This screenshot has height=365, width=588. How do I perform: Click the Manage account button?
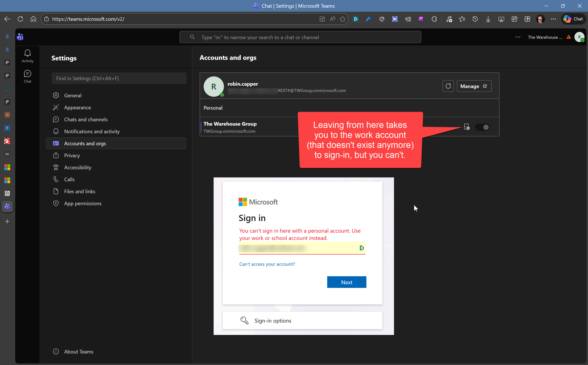point(474,86)
